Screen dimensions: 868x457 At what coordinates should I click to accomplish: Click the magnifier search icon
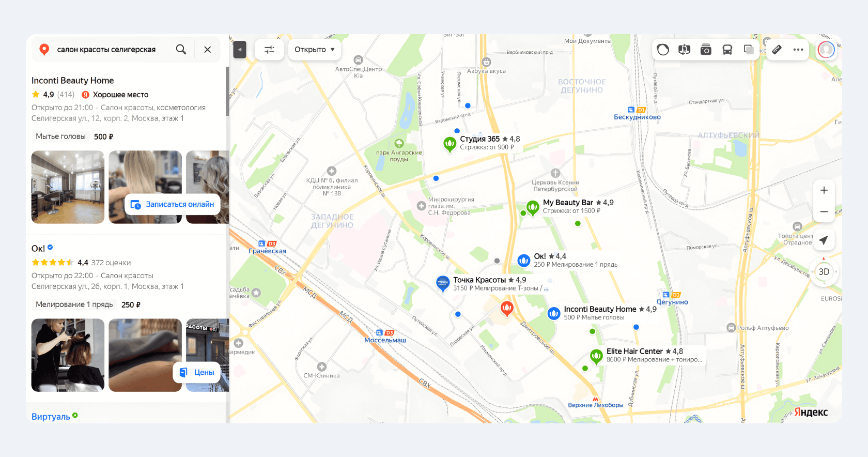(181, 50)
